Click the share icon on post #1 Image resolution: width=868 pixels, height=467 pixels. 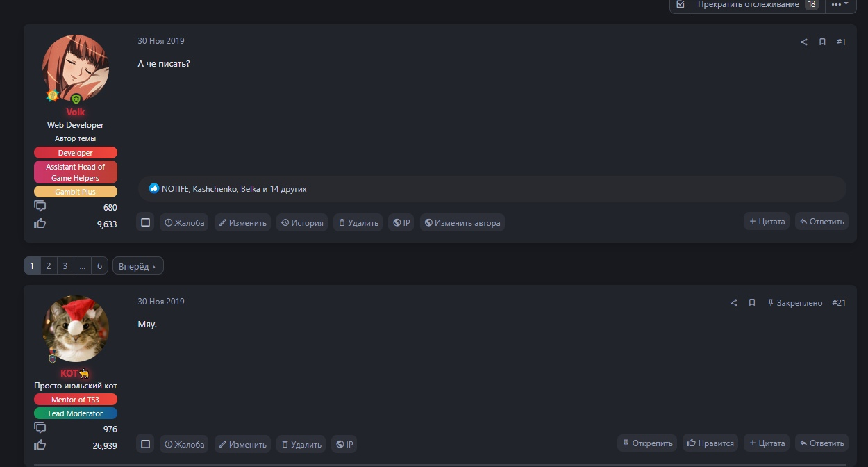pyautogui.click(x=804, y=42)
